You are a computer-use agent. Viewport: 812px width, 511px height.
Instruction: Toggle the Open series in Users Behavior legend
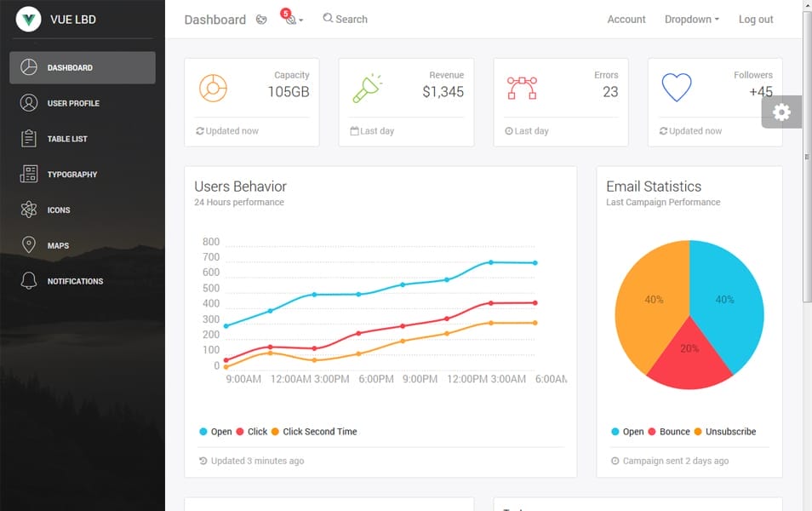pos(217,432)
